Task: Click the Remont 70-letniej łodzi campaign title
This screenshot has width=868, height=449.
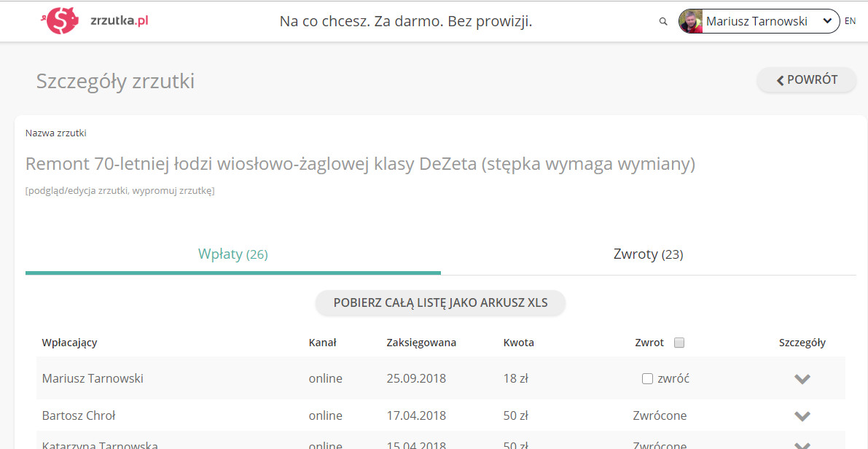Action: 360,164
